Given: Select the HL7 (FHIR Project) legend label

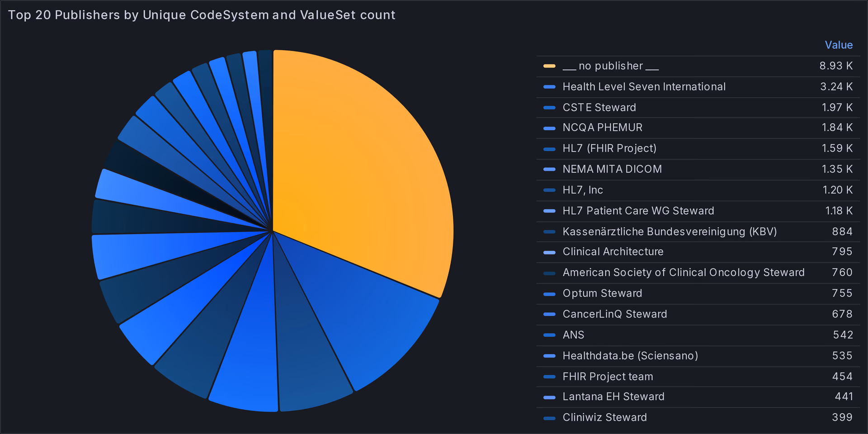Looking at the screenshot, I should (609, 149).
